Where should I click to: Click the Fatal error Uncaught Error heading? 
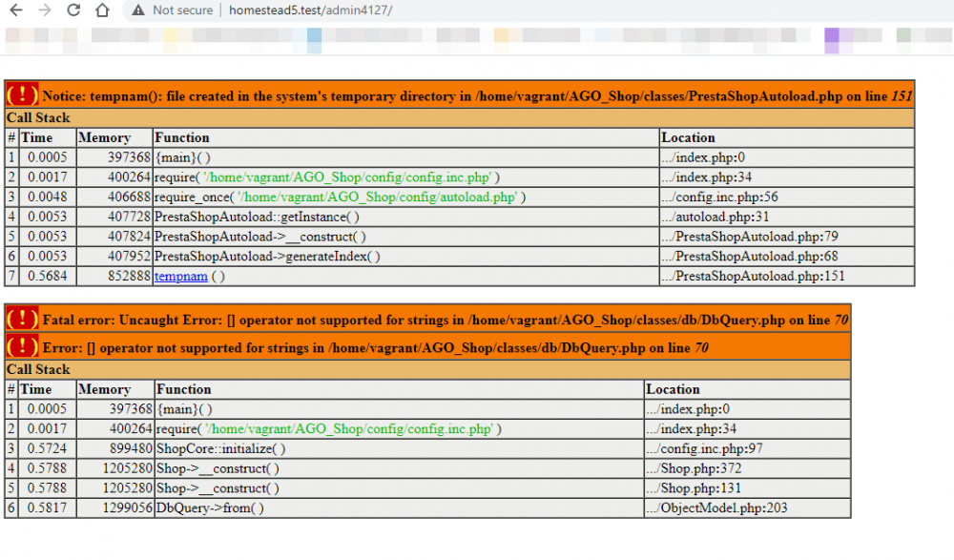pos(445,321)
